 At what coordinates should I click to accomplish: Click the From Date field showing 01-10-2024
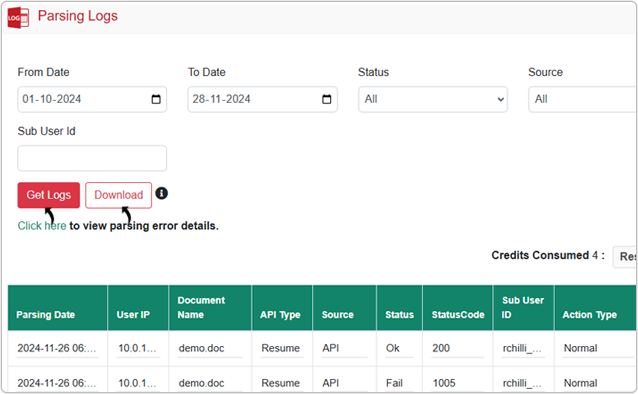(x=92, y=99)
